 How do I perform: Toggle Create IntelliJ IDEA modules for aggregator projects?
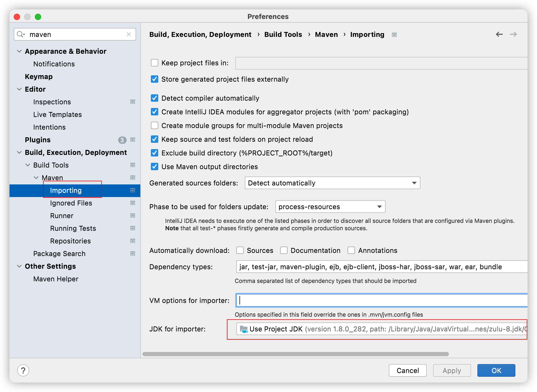[155, 112]
